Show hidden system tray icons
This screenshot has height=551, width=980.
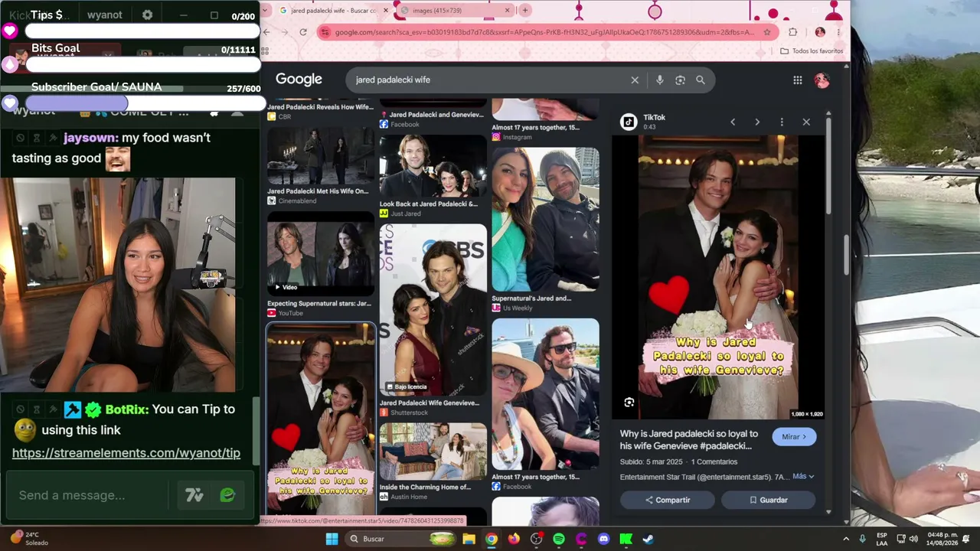tap(846, 539)
